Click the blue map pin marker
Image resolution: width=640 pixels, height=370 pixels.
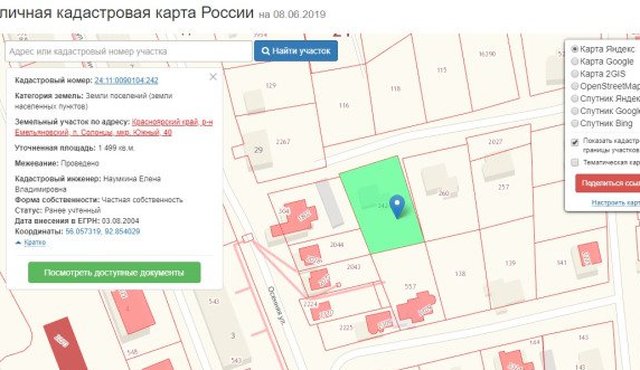pos(397,207)
